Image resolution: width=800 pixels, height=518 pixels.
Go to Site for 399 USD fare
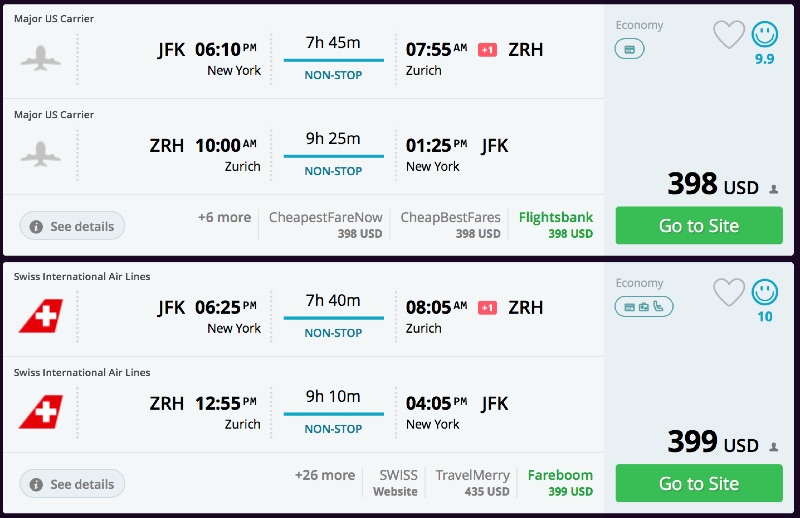click(x=698, y=483)
